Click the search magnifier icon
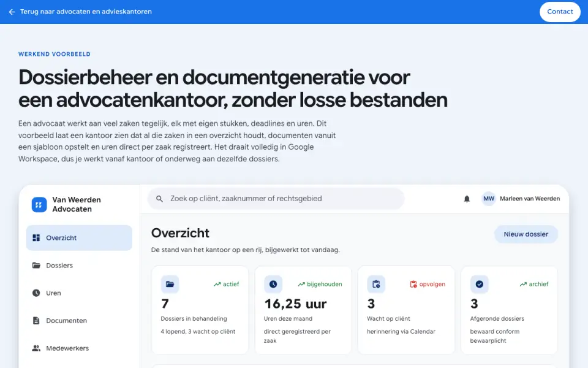Screen dimensions: 588x368 pyautogui.click(x=159, y=199)
